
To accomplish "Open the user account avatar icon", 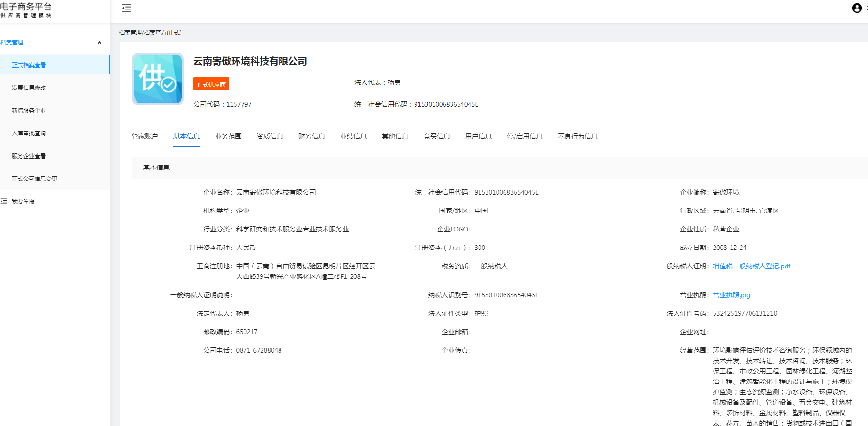I will tap(857, 8).
